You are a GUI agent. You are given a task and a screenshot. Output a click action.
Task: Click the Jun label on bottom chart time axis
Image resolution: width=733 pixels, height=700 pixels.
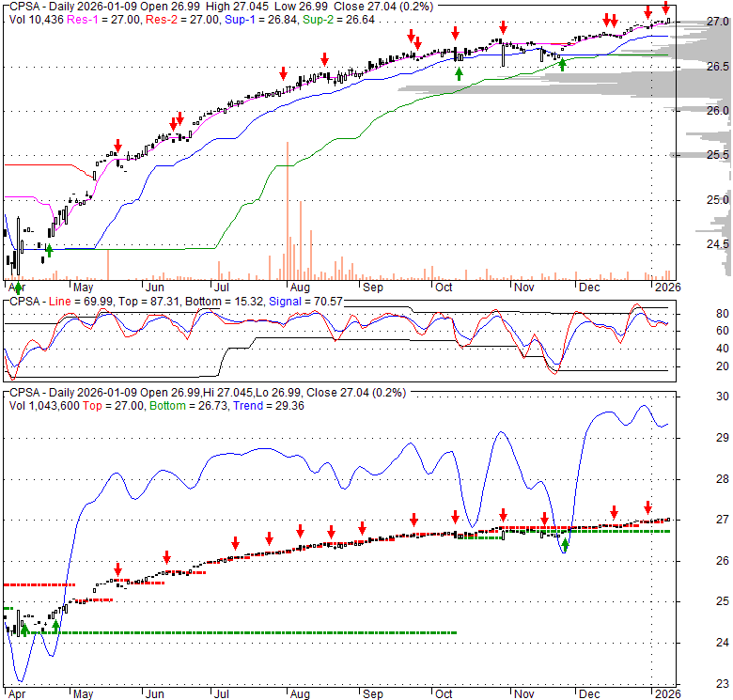point(155,694)
